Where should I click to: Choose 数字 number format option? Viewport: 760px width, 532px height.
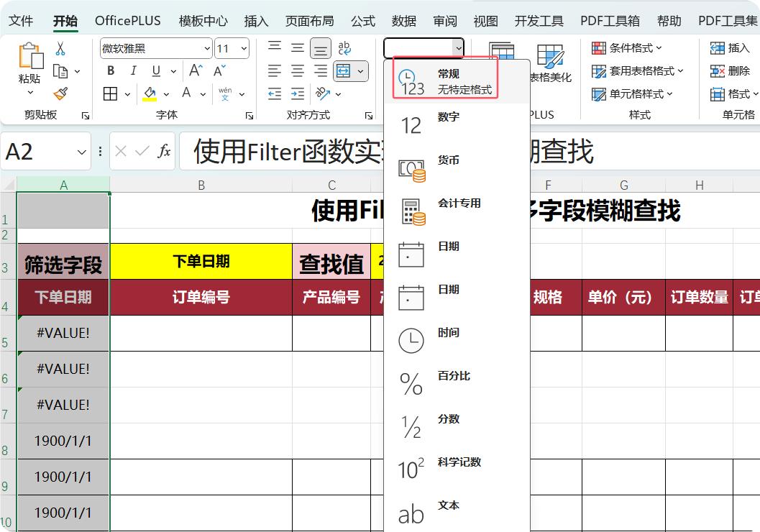456,125
